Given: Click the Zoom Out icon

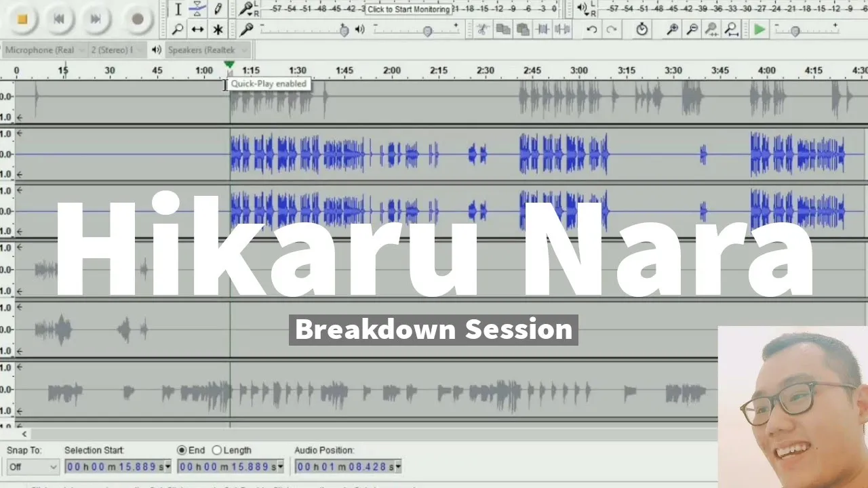Looking at the screenshot, I should tap(692, 29).
